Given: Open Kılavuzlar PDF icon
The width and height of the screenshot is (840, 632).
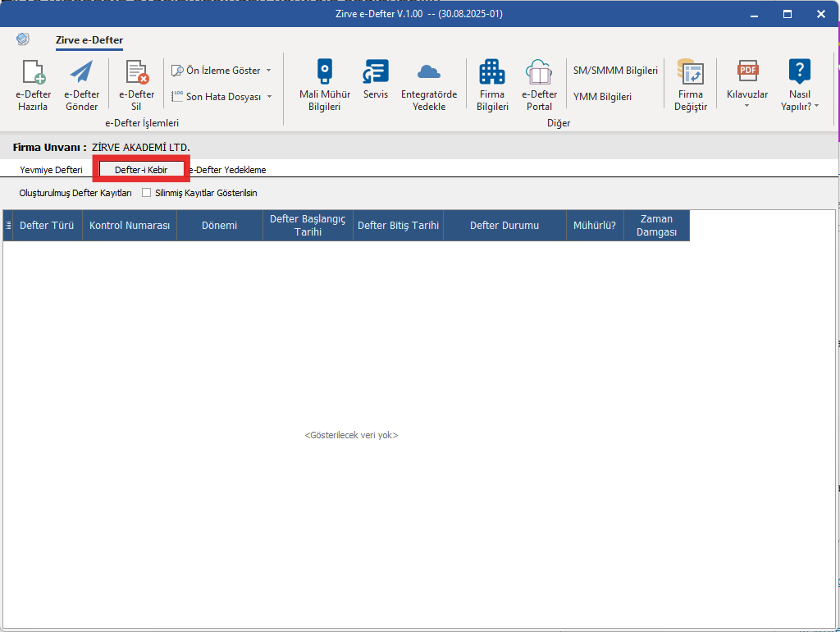Looking at the screenshot, I should click(x=747, y=72).
